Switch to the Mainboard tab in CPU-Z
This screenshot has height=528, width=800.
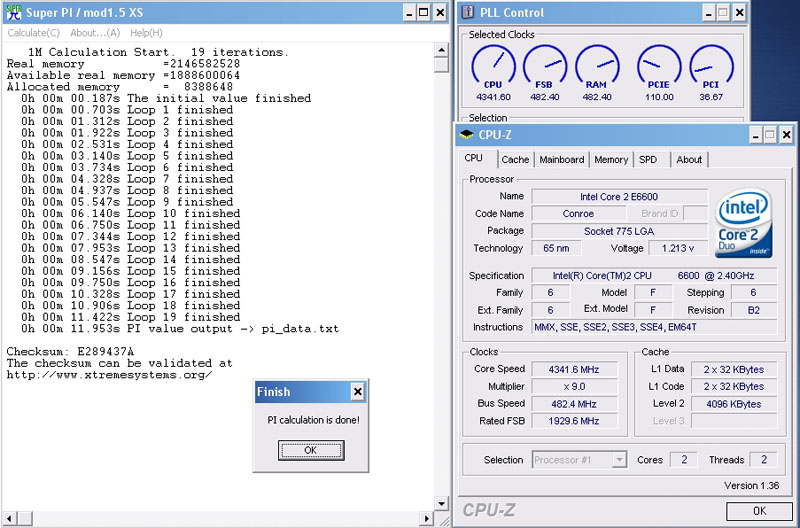click(x=562, y=160)
